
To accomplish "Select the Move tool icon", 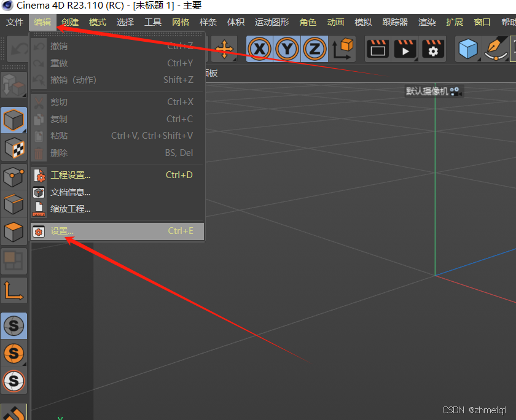I will pos(224,49).
